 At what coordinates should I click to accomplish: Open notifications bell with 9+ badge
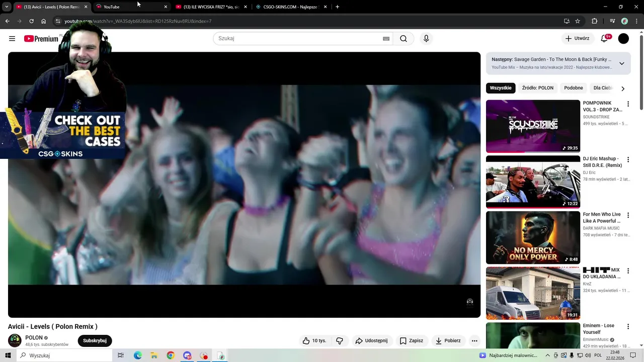pos(604,39)
